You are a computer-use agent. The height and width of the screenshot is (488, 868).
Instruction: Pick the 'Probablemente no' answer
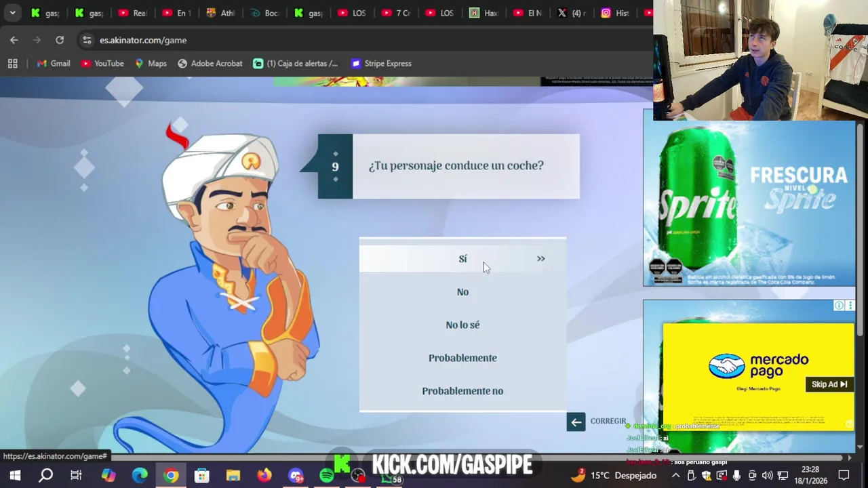(x=462, y=391)
